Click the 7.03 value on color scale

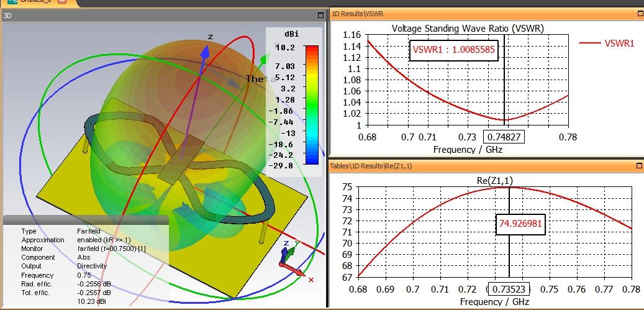point(286,66)
